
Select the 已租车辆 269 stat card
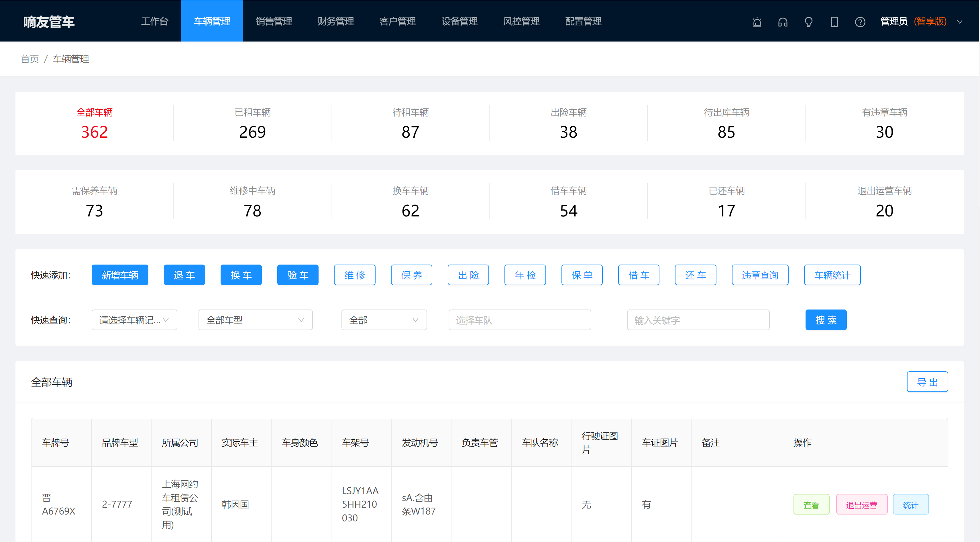[x=253, y=123]
